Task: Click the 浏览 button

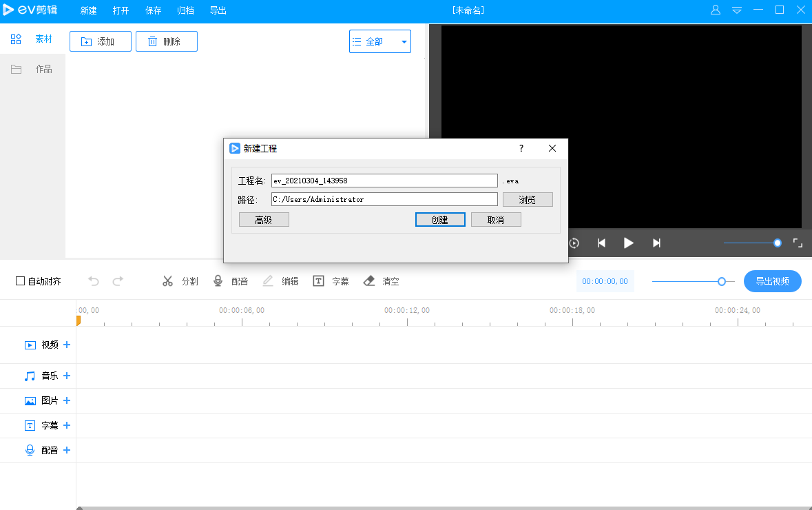Action: click(528, 200)
